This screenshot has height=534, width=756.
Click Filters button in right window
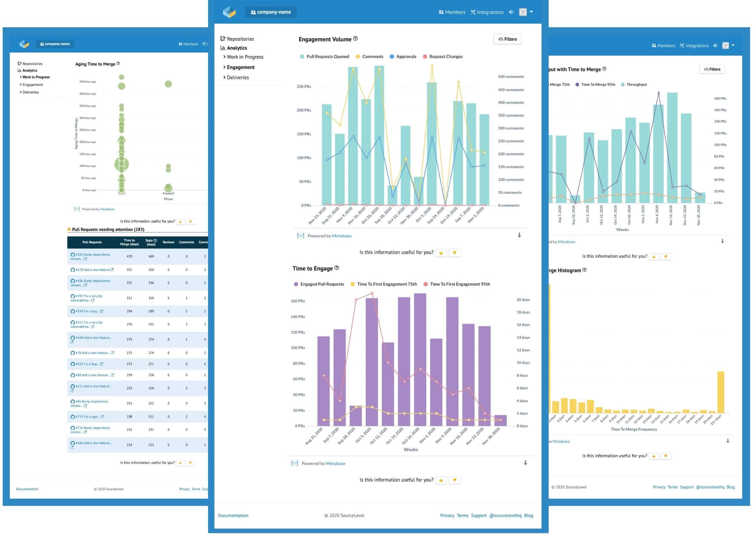712,69
